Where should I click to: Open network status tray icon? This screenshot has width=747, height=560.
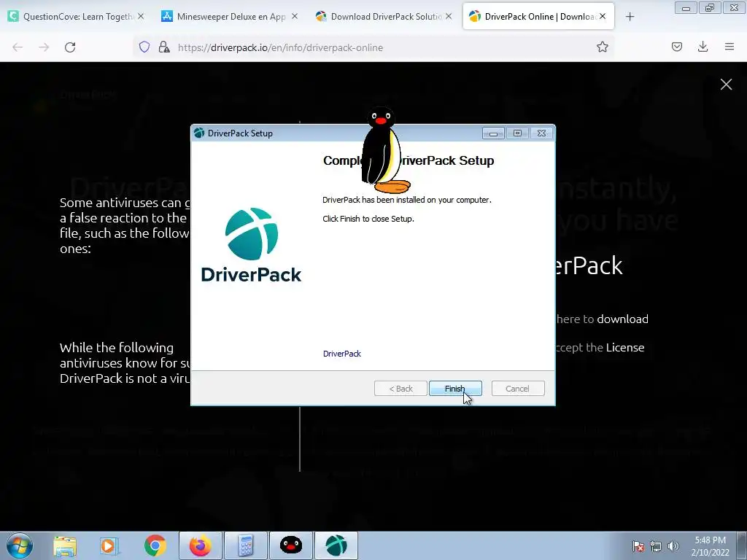[x=656, y=546]
